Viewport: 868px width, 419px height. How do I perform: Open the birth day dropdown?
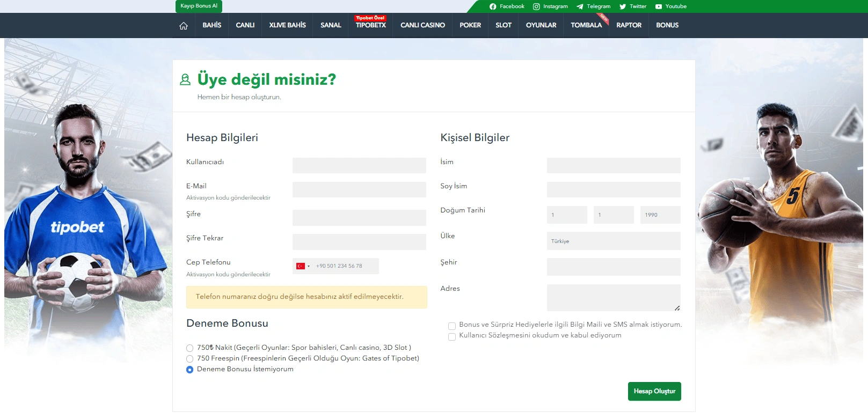point(567,215)
